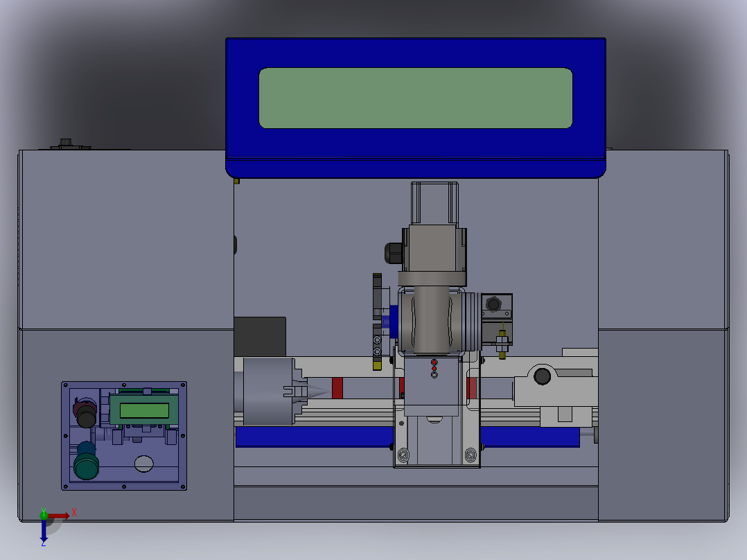Image resolution: width=747 pixels, height=560 pixels.
Task: Click the left blue bed strip under chuck
Action: point(315,437)
